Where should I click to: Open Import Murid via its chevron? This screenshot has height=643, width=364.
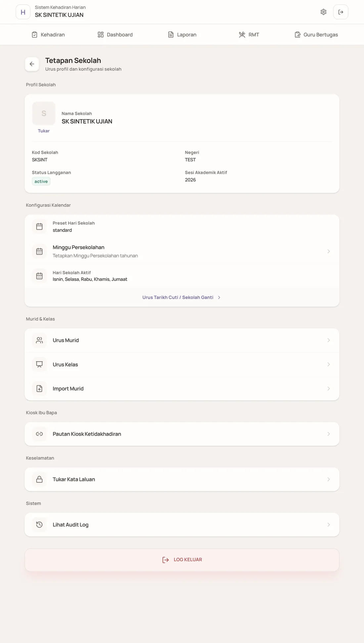[329, 389]
